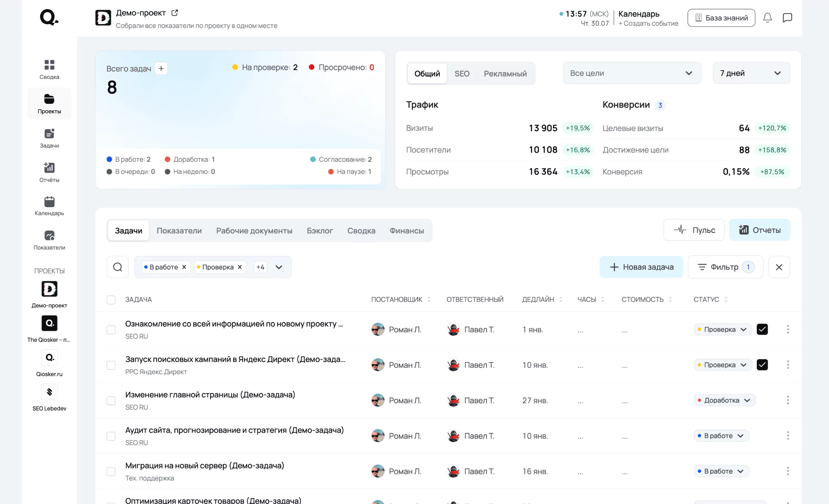This screenshot has width=829, height=504.
Task: Open the Рабочие документы tab
Action: click(x=254, y=231)
